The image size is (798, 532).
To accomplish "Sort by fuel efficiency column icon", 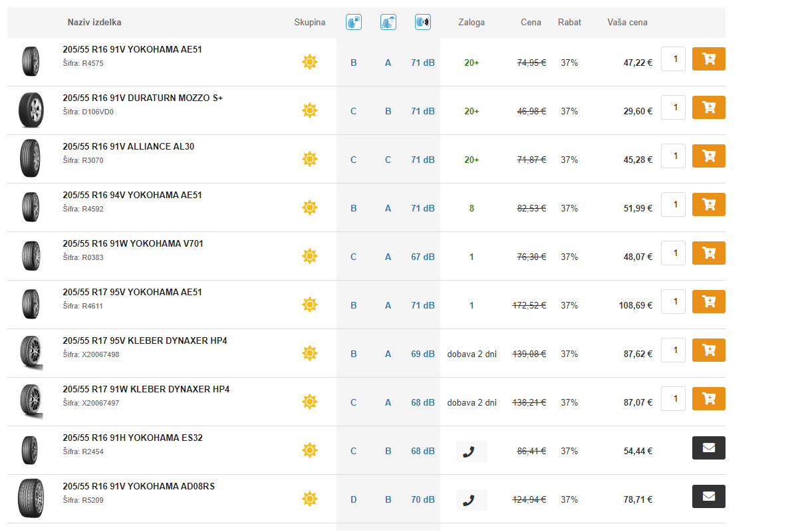I will tap(354, 22).
